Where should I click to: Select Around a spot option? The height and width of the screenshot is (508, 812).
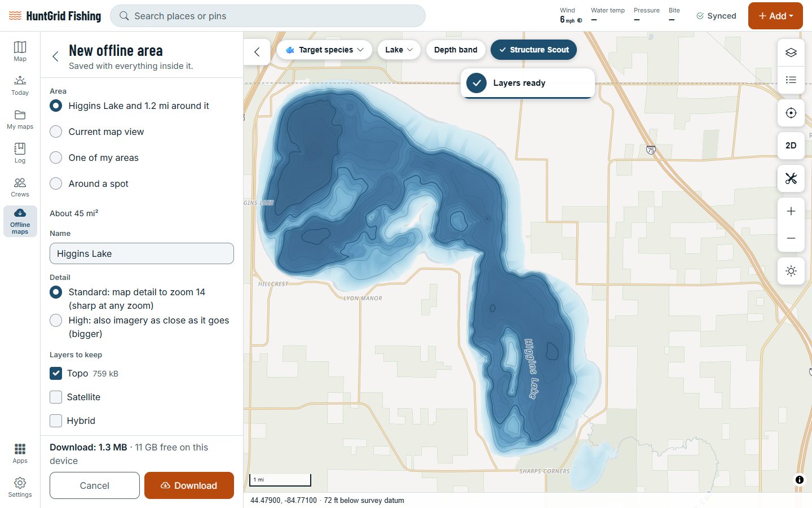click(x=89, y=183)
